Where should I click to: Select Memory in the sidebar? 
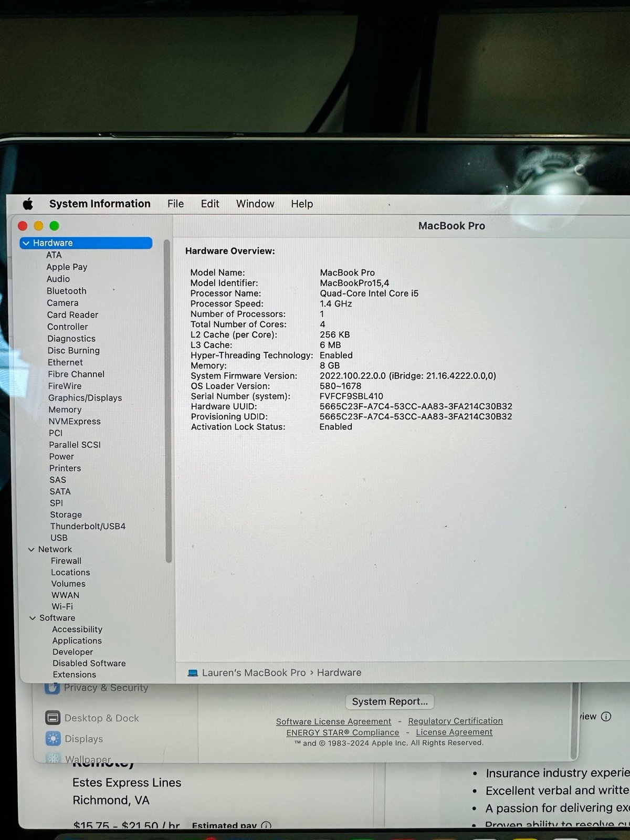(x=65, y=409)
